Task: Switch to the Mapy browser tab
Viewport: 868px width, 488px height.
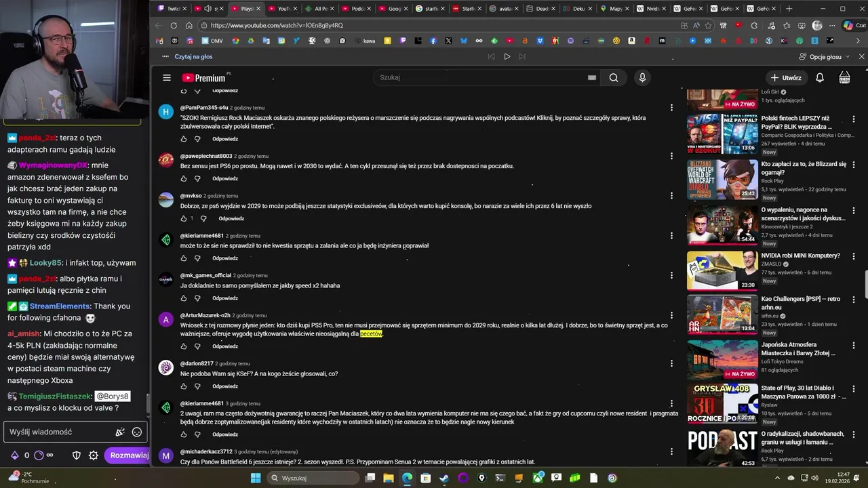Action: coord(615,9)
